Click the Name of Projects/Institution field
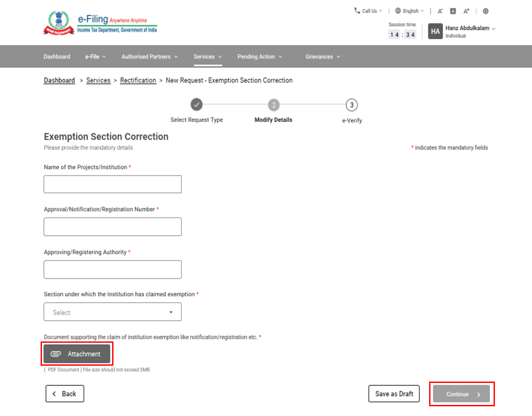 112,184
